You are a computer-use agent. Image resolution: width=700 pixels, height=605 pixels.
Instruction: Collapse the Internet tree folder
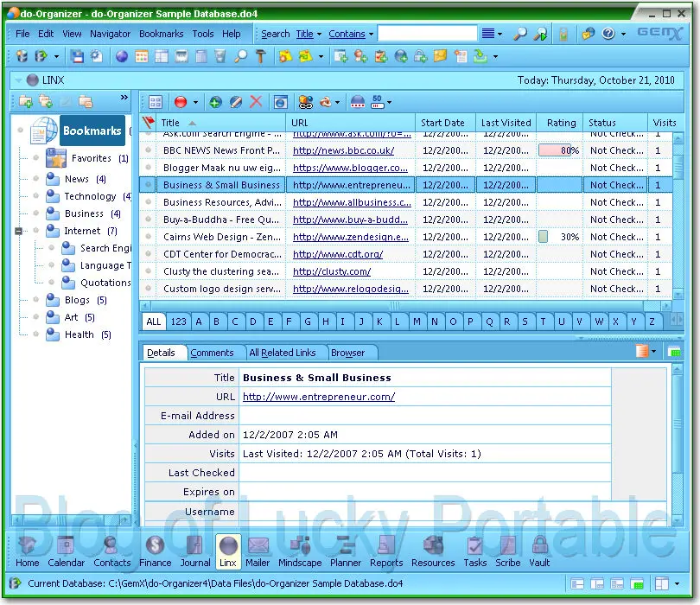coord(19,231)
